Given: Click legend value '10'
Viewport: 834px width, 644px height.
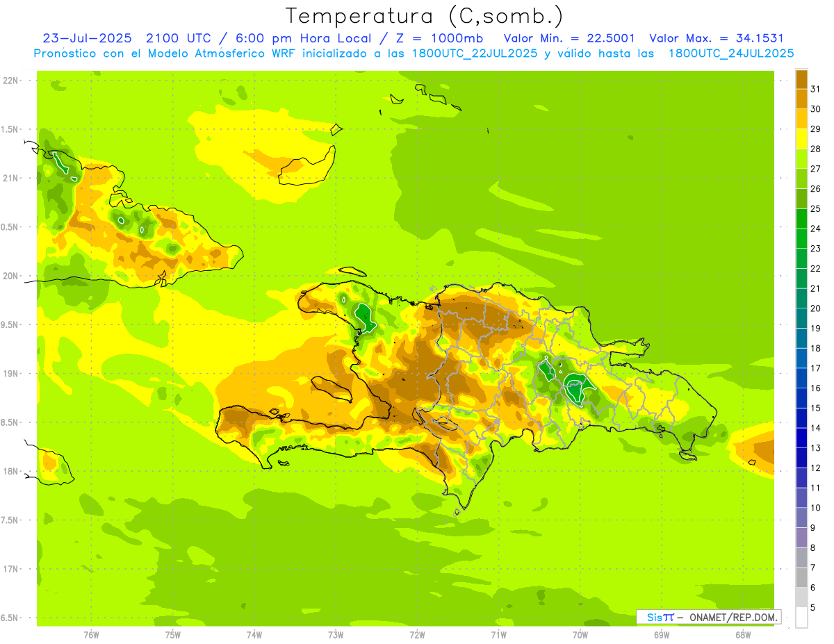Looking at the screenshot, I should [815, 508].
